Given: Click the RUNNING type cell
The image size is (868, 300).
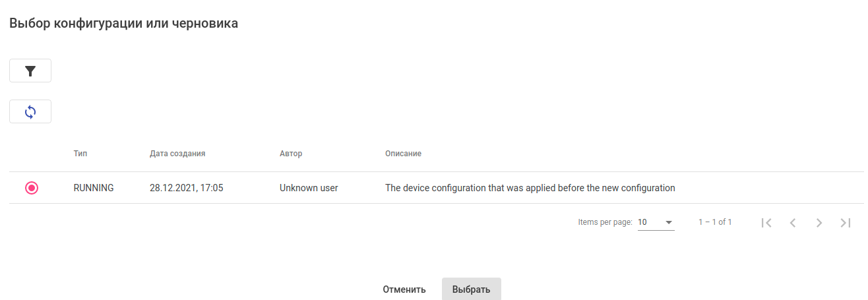Looking at the screenshot, I should (94, 188).
